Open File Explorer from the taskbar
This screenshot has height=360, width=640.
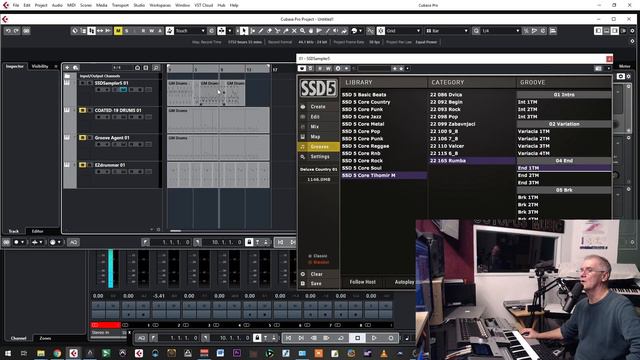click(41, 353)
